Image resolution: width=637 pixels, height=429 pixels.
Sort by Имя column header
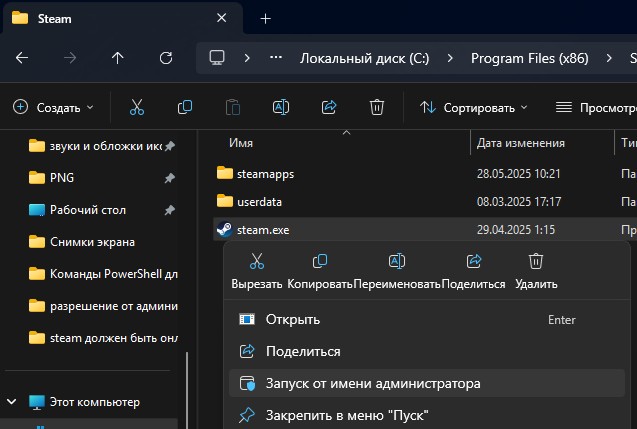[241, 143]
